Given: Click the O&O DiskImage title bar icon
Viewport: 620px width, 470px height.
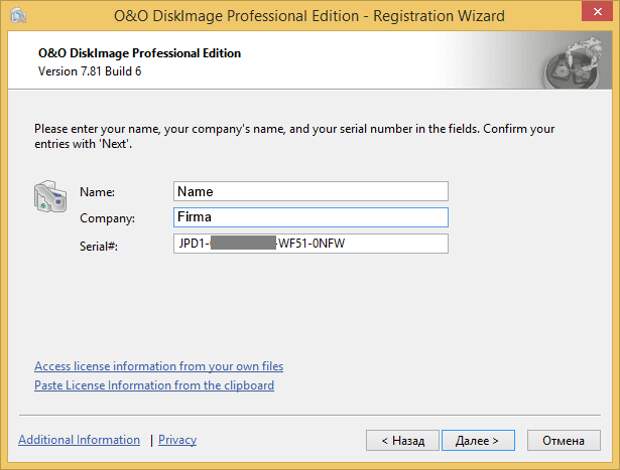Looking at the screenshot, I should pos(18,16).
